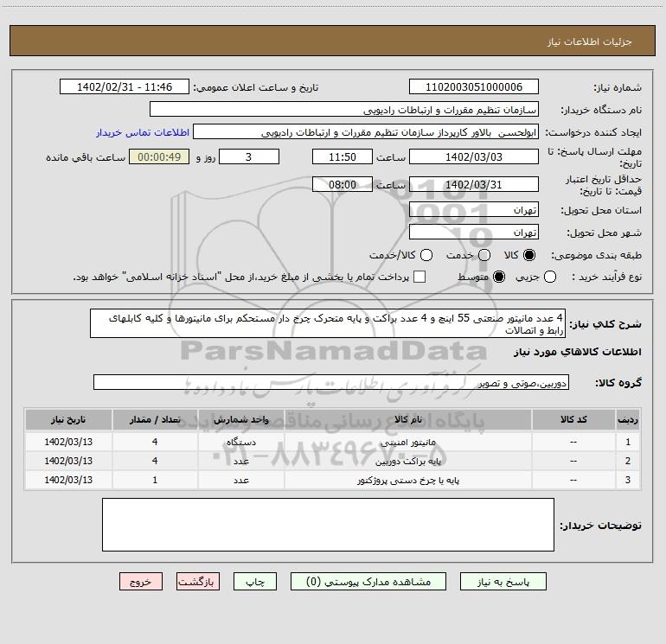
Task: Click the price validity date 1402/03/31
Action: click(x=474, y=184)
